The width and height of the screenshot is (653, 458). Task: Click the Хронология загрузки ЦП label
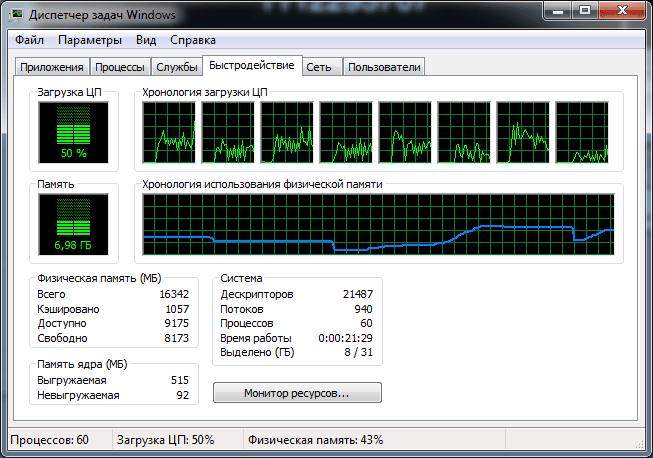point(205,92)
